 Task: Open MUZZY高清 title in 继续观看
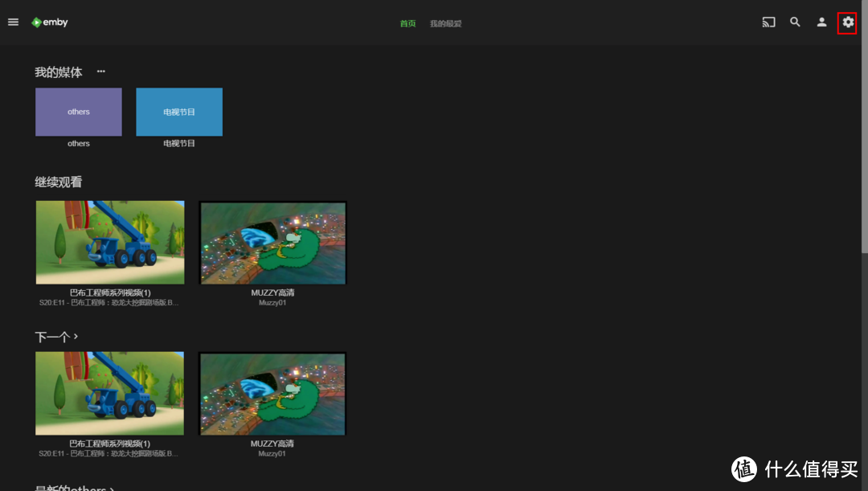tap(272, 293)
